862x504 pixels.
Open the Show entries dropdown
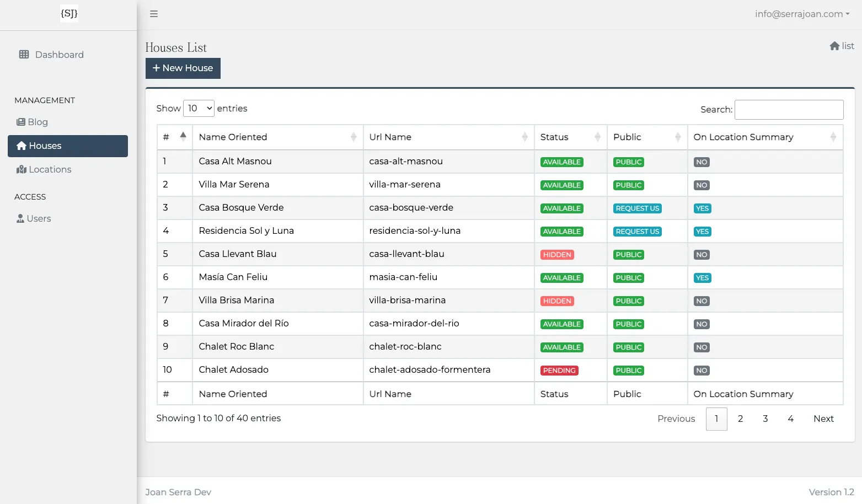coord(199,108)
